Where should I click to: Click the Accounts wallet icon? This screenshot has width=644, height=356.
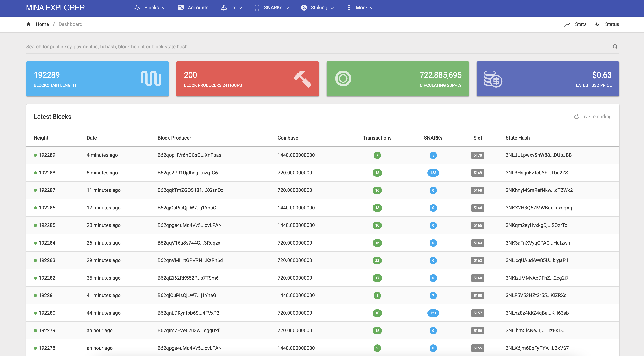(181, 8)
